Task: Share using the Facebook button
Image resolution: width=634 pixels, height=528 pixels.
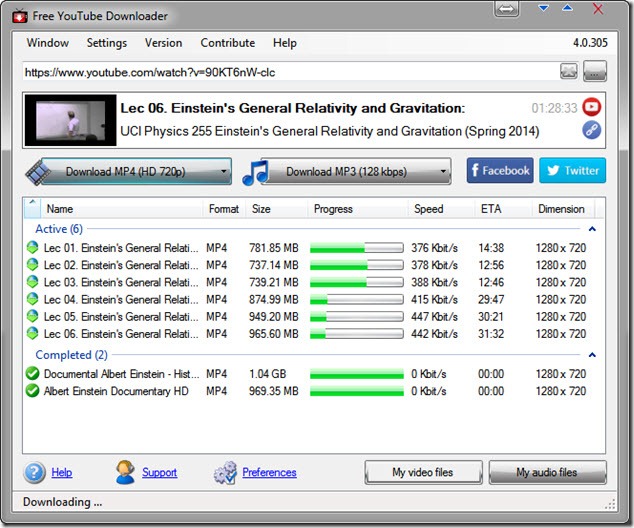Action: (499, 171)
